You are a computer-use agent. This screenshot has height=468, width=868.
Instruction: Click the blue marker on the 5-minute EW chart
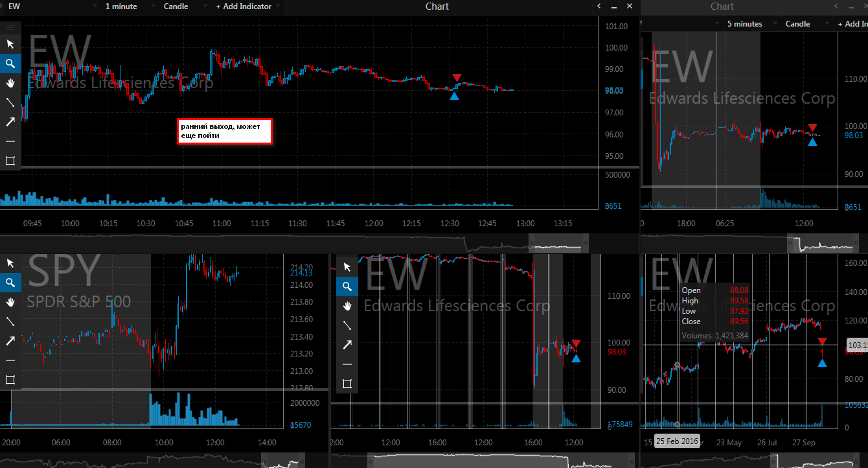click(813, 141)
